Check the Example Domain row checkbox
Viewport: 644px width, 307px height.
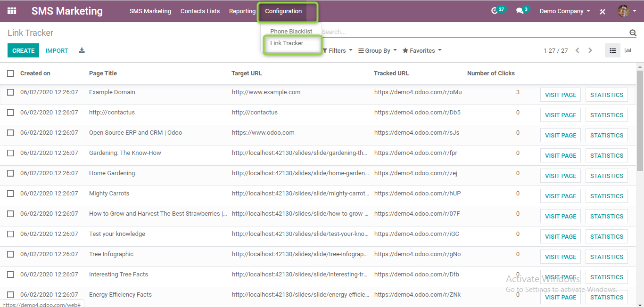(10, 92)
